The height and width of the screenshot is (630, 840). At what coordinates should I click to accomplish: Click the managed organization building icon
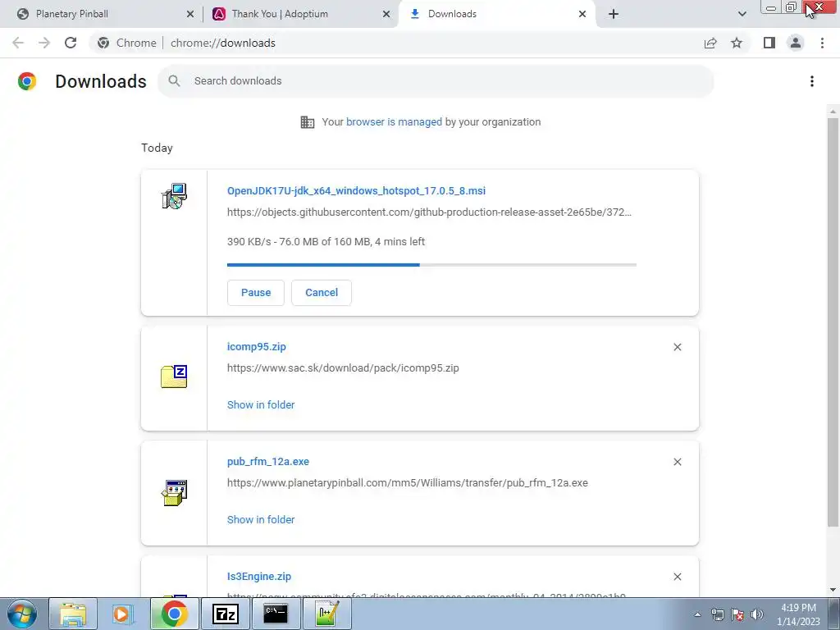(x=308, y=122)
